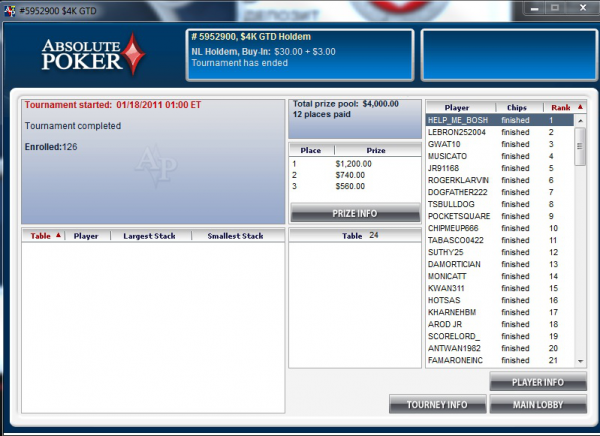Sort tables by Largest Stack header
Viewport: 600px width, 436px height.
[x=151, y=236]
